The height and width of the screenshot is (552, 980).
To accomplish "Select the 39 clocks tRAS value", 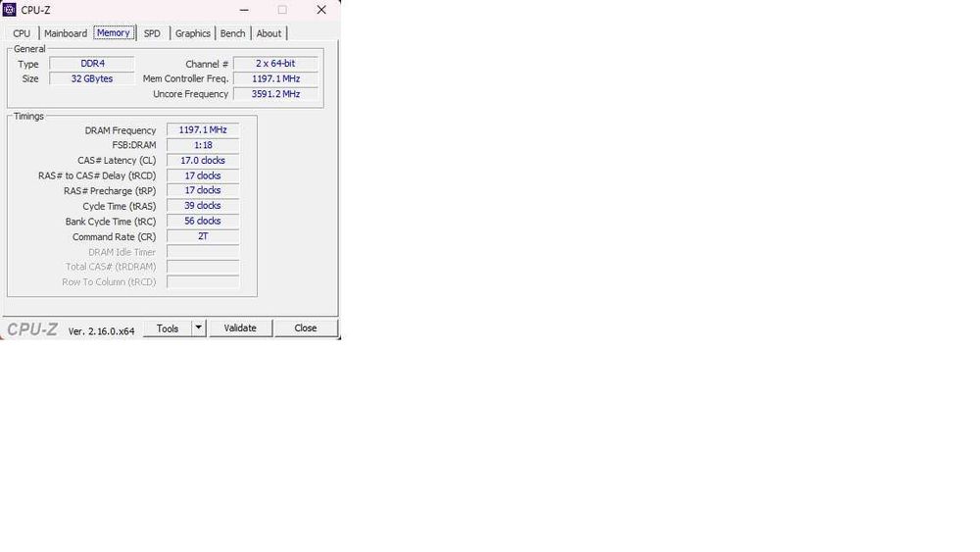I will [x=203, y=206].
